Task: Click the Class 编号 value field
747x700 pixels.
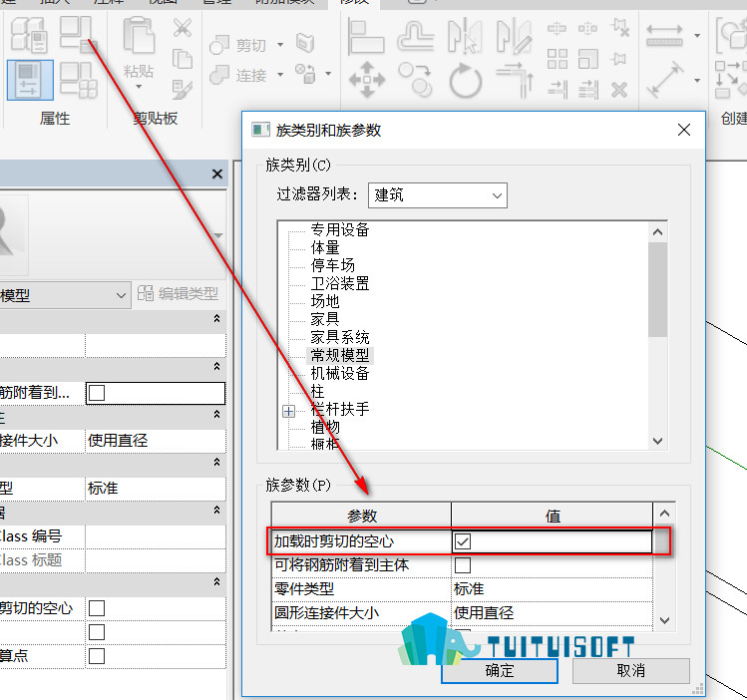Action: tap(156, 536)
